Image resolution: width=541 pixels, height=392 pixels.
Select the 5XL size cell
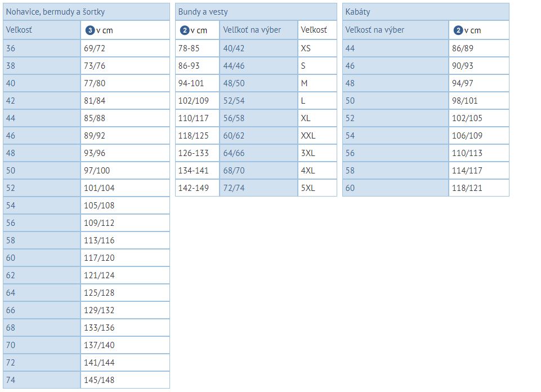(317, 188)
